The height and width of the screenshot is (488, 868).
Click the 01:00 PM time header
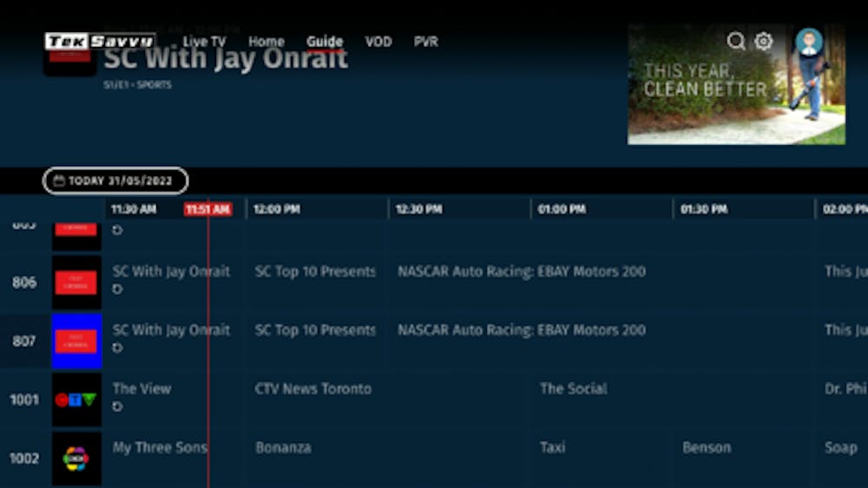562,209
